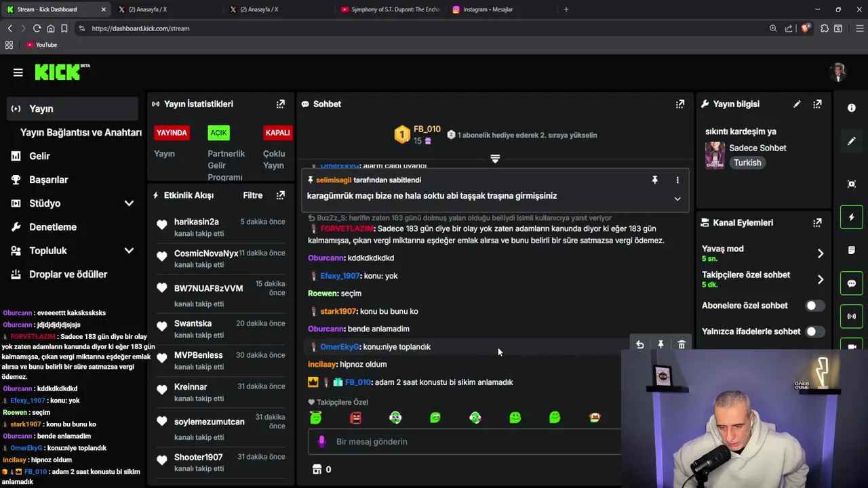The image size is (868, 488).
Task: Pop out the Sohbet chat panel
Action: point(679,104)
